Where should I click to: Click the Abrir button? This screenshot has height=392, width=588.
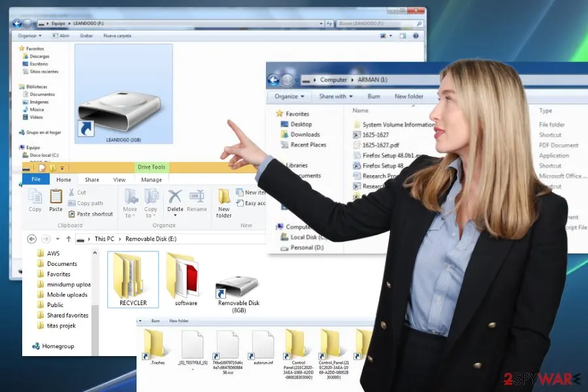coord(61,36)
